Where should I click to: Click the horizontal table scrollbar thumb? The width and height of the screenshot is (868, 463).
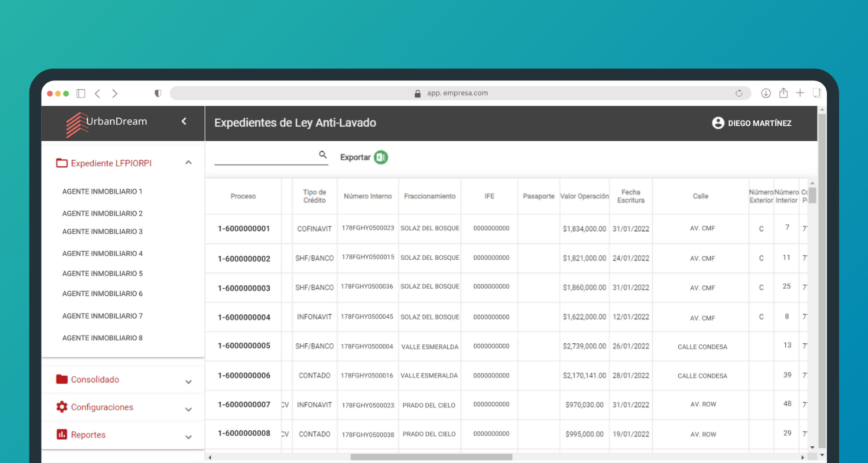(x=431, y=457)
